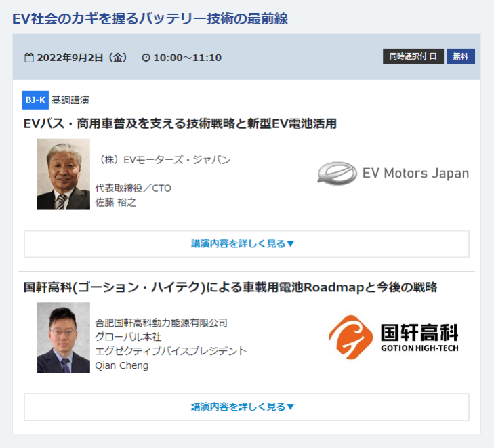The width and height of the screenshot is (494, 448).
Task: Select the time text 10:00～11:10
Action: pyautogui.click(x=188, y=58)
